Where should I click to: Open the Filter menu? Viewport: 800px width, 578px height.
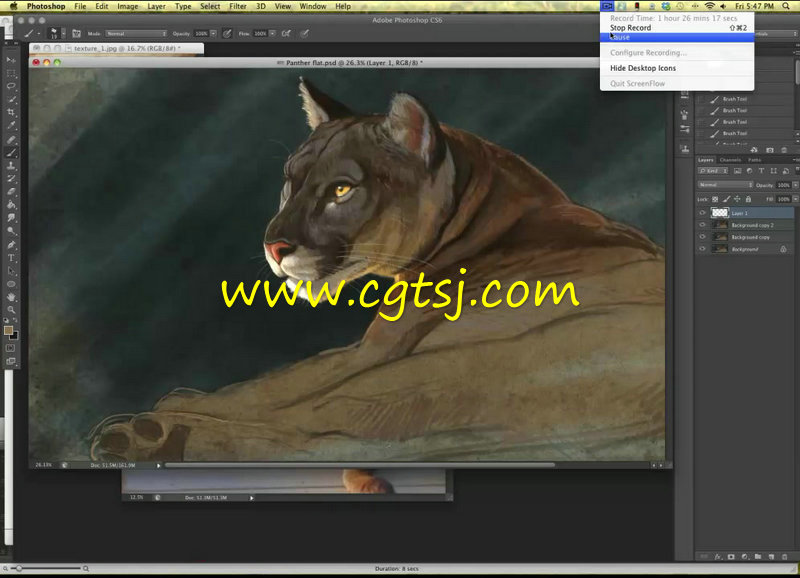(238, 6)
